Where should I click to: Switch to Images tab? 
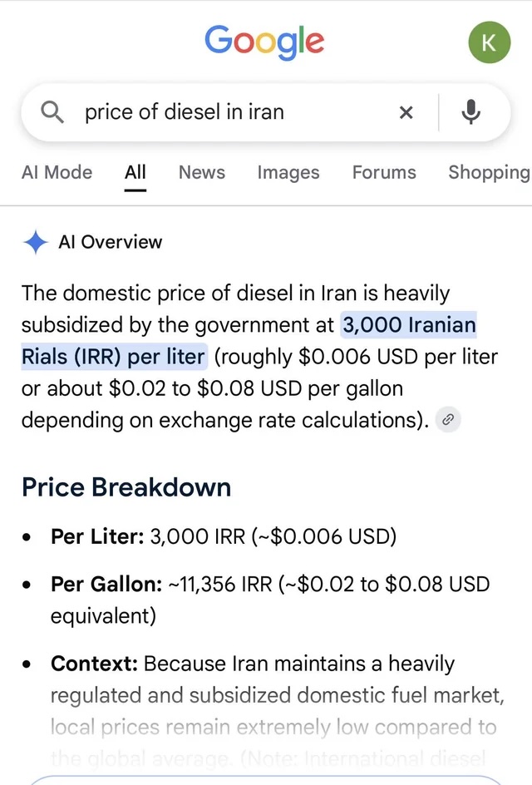[x=288, y=172]
